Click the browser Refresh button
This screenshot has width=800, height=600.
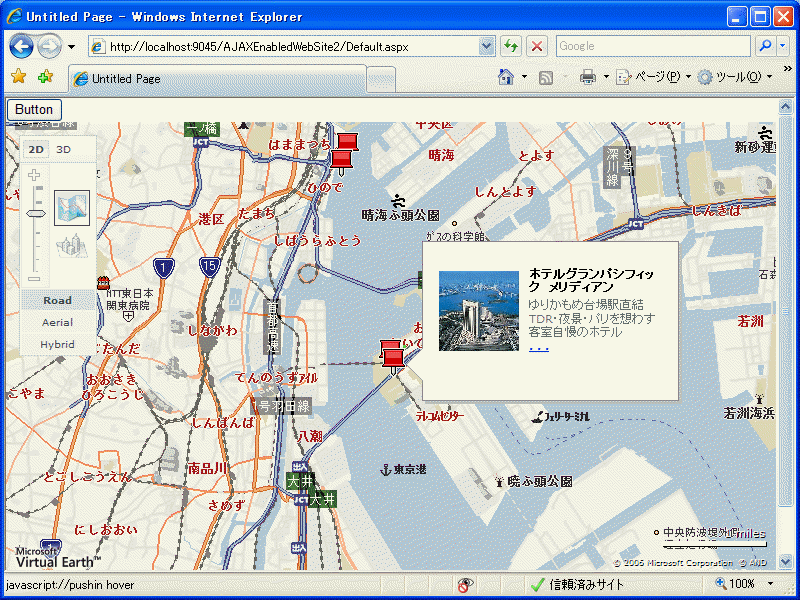pyautogui.click(x=512, y=46)
